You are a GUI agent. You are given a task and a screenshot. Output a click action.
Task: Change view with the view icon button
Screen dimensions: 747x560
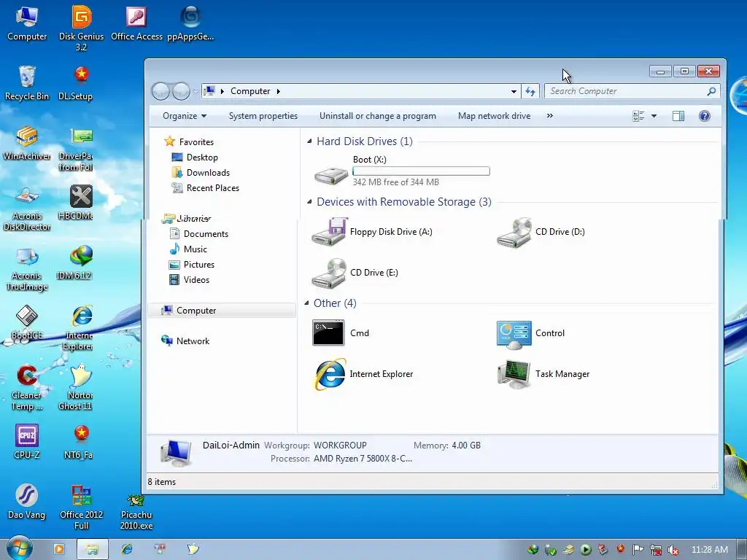(x=638, y=116)
